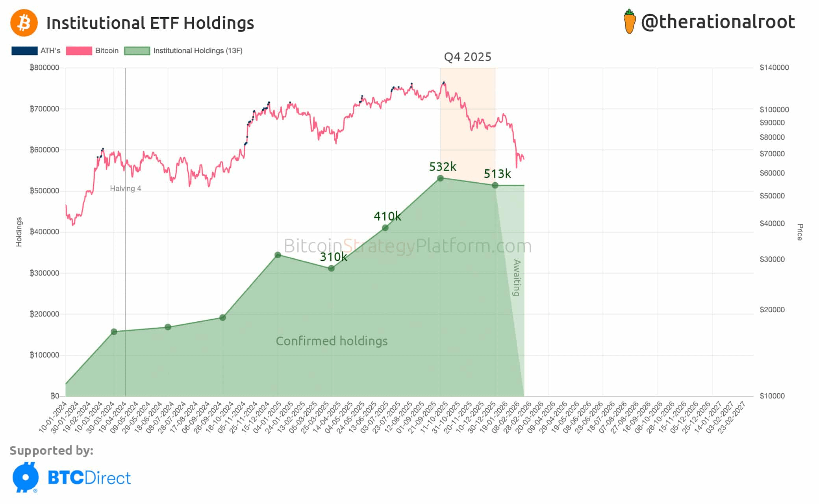Toggle the ATH's series in legend
The height and width of the screenshot is (504, 819).
(50, 51)
